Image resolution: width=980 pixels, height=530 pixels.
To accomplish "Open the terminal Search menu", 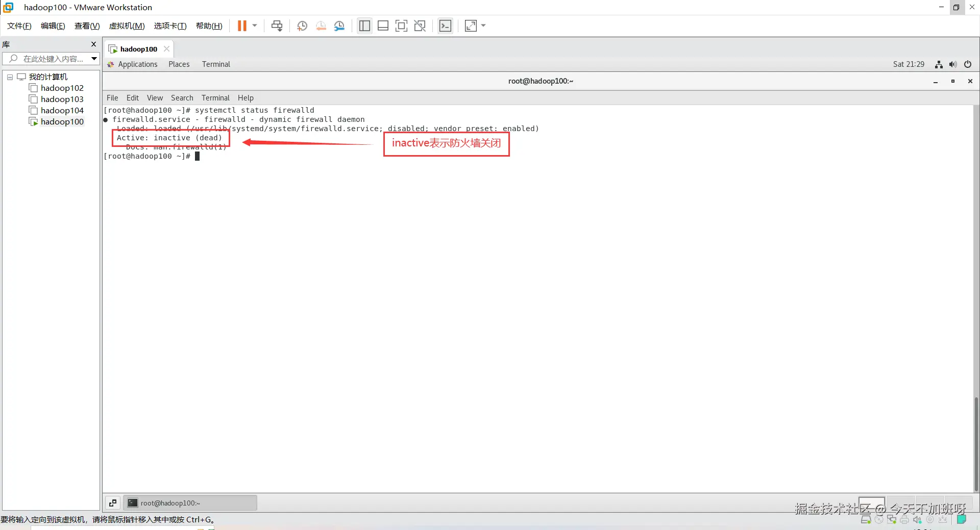I will click(x=182, y=98).
